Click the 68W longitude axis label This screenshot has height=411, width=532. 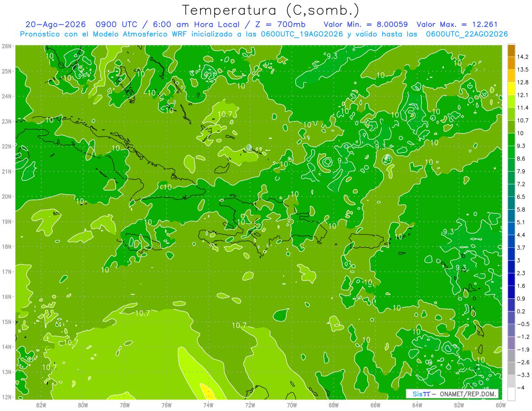[x=334, y=405]
